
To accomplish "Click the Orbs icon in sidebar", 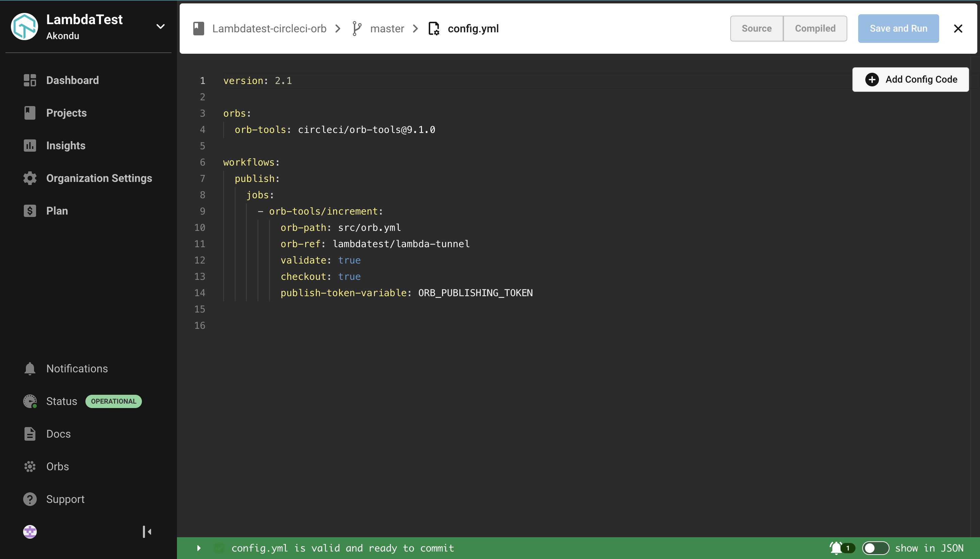I will click(30, 467).
